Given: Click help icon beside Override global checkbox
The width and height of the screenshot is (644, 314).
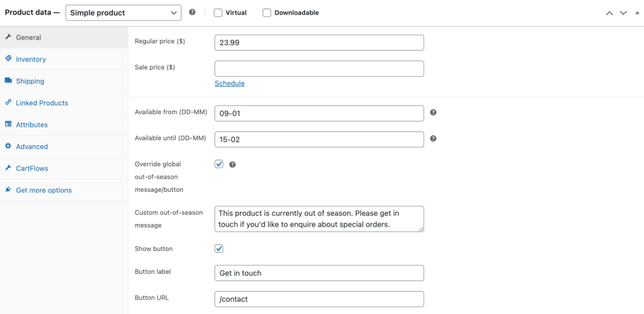Looking at the screenshot, I should coord(232,164).
